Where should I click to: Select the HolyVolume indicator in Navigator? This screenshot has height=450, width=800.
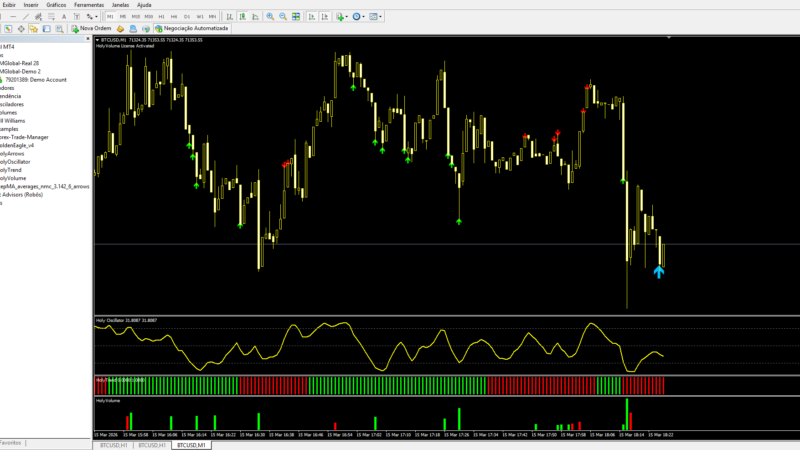pyautogui.click(x=13, y=178)
